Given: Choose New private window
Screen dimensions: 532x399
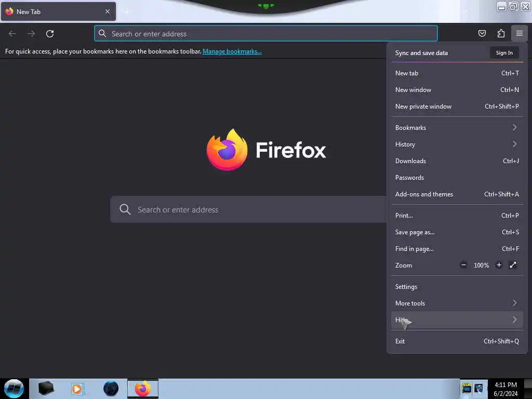Looking at the screenshot, I should click(x=457, y=106).
